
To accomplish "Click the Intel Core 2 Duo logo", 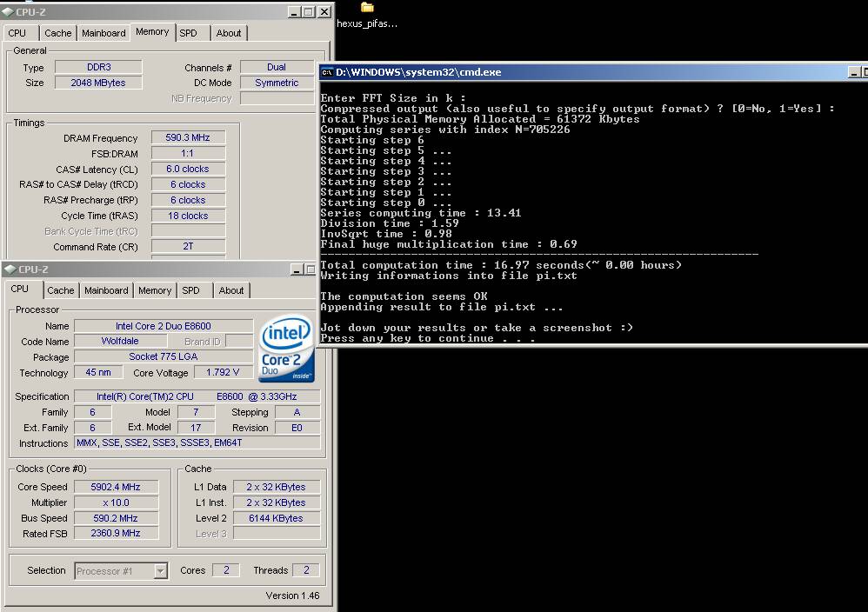I will click(286, 349).
